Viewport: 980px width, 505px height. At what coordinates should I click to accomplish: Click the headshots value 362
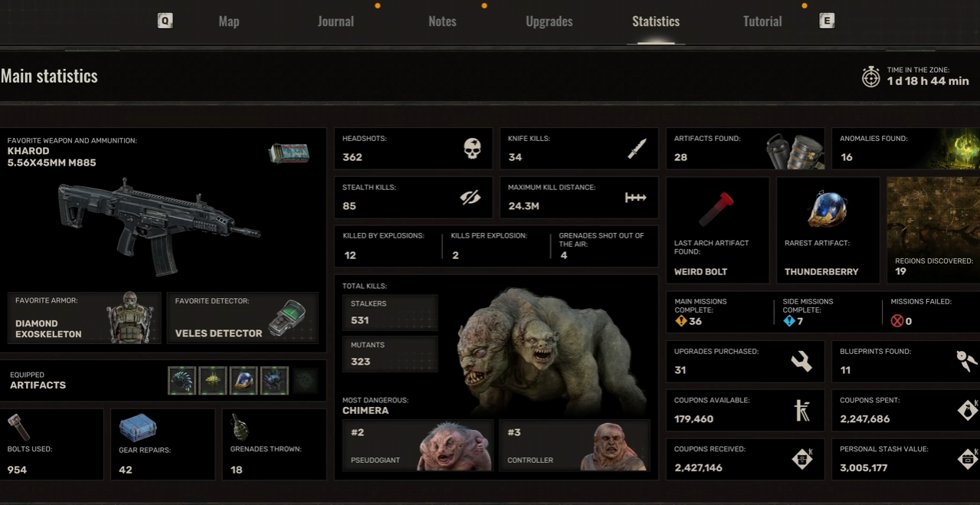coord(352,157)
